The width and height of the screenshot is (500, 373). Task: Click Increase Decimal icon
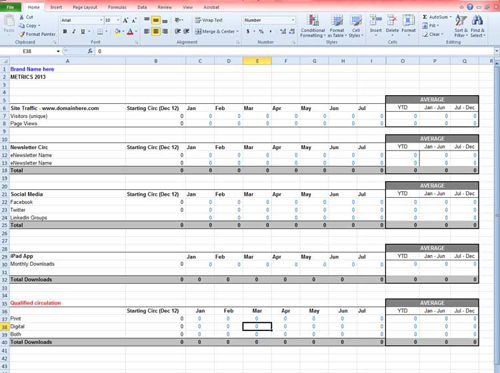tap(283, 31)
